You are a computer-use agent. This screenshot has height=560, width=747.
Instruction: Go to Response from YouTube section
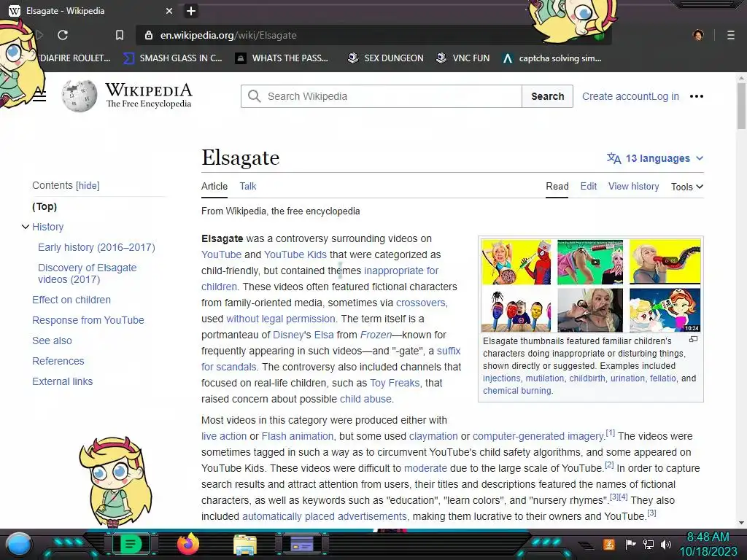88,320
